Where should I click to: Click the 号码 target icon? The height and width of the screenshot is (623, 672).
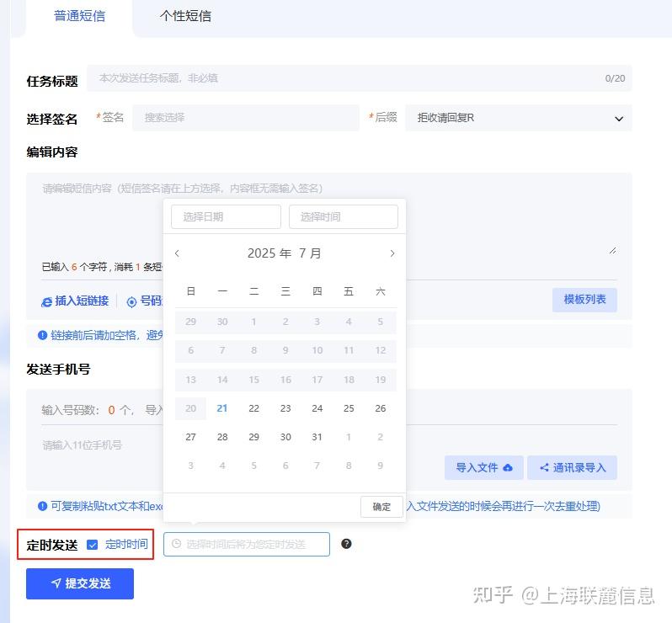pyautogui.click(x=131, y=302)
